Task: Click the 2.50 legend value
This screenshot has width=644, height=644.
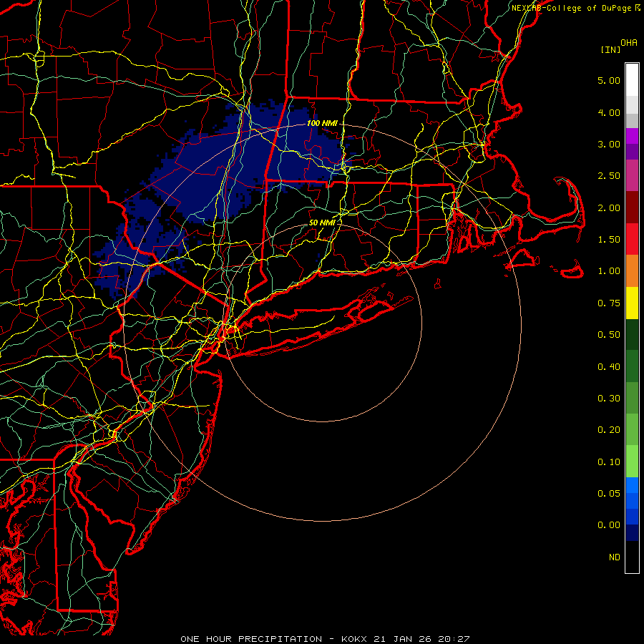Action: pos(609,176)
